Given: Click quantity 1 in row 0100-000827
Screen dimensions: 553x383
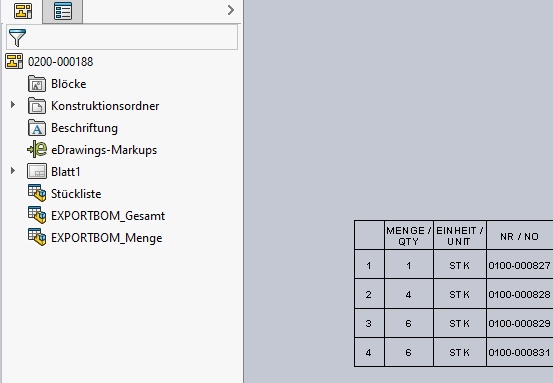Looking at the screenshot, I should pyautogui.click(x=409, y=265).
